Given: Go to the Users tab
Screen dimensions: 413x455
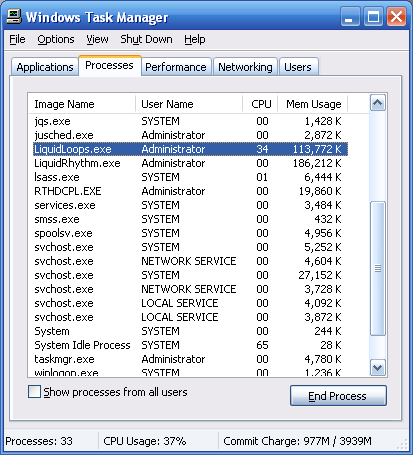Looking at the screenshot, I should point(298,67).
